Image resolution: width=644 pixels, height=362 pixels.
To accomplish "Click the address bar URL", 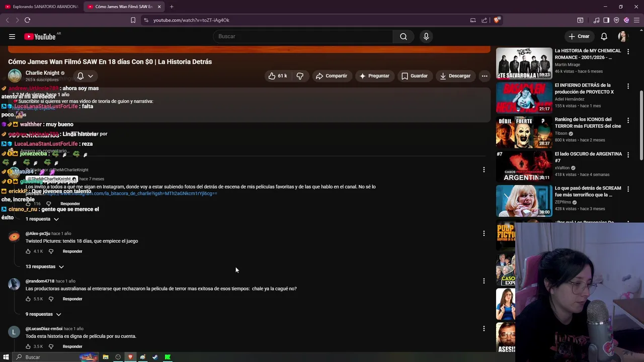I will click(x=191, y=20).
